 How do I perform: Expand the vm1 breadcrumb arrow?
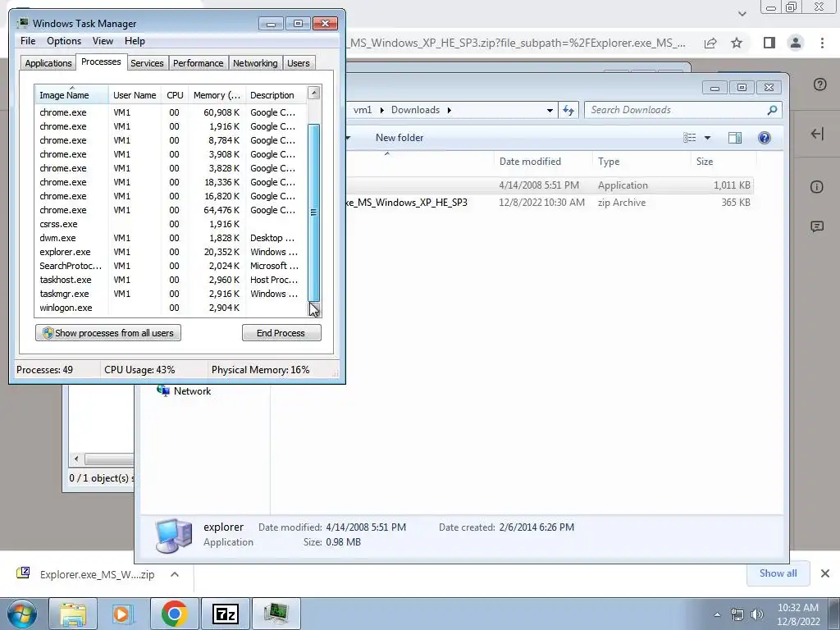[x=382, y=111]
